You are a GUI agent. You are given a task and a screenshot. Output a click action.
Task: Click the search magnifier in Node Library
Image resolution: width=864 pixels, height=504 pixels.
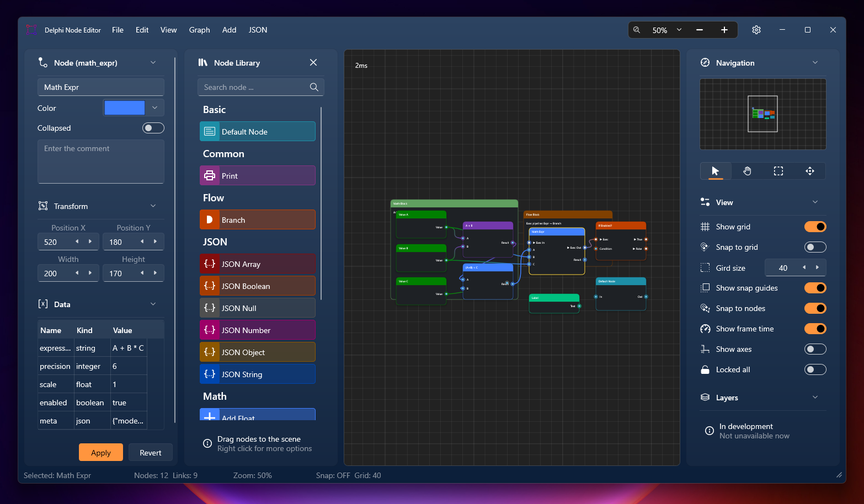coord(314,87)
